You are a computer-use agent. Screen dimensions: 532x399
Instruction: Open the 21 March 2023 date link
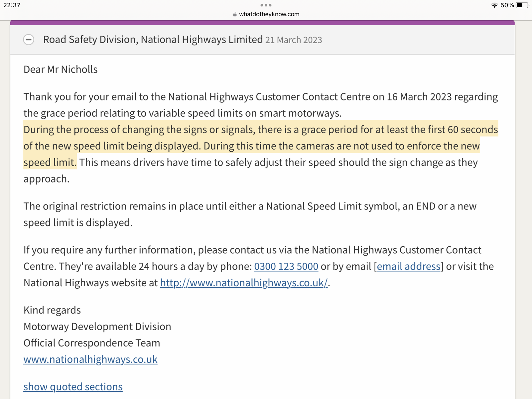294,40
